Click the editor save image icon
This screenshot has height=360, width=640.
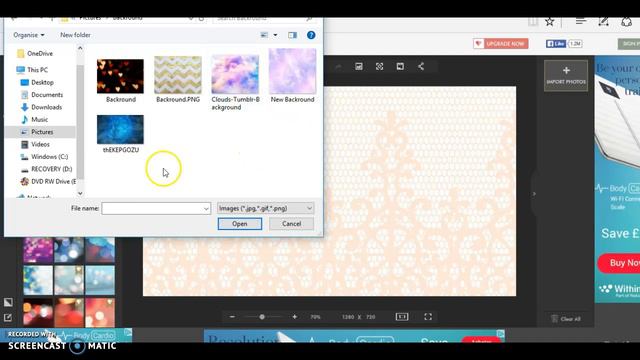[359, 67]
